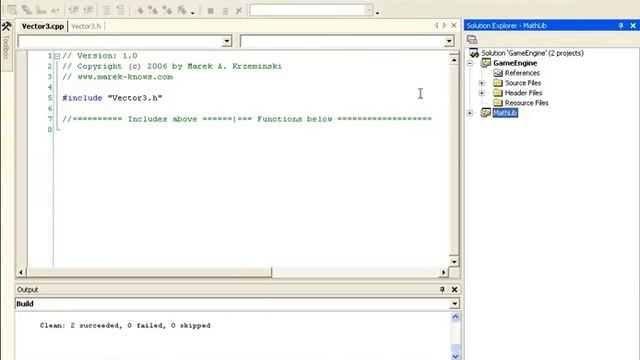Open the toolbar combo box dropdown arrow
640x360 pixels.
369,10
